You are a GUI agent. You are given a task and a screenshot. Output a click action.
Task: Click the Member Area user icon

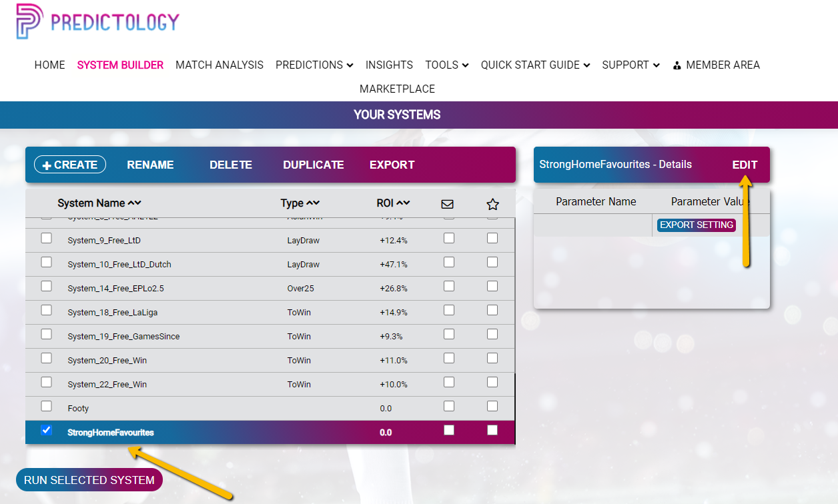[677, 65]
